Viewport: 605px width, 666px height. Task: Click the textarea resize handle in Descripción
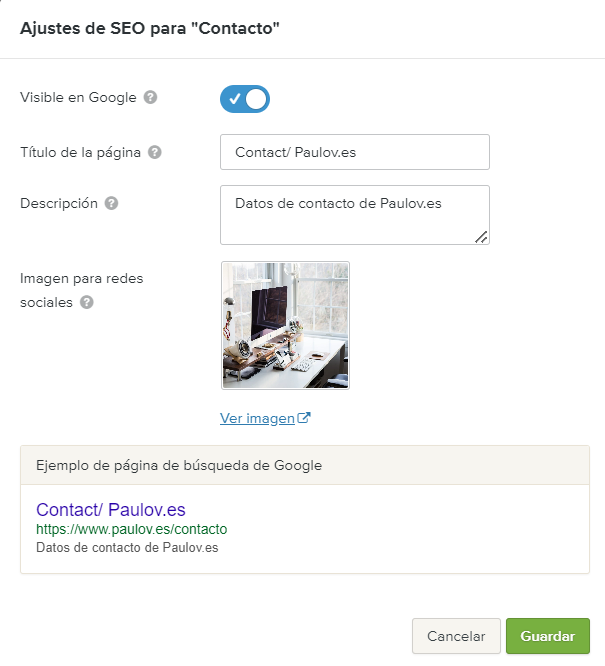tap(481, 237)
